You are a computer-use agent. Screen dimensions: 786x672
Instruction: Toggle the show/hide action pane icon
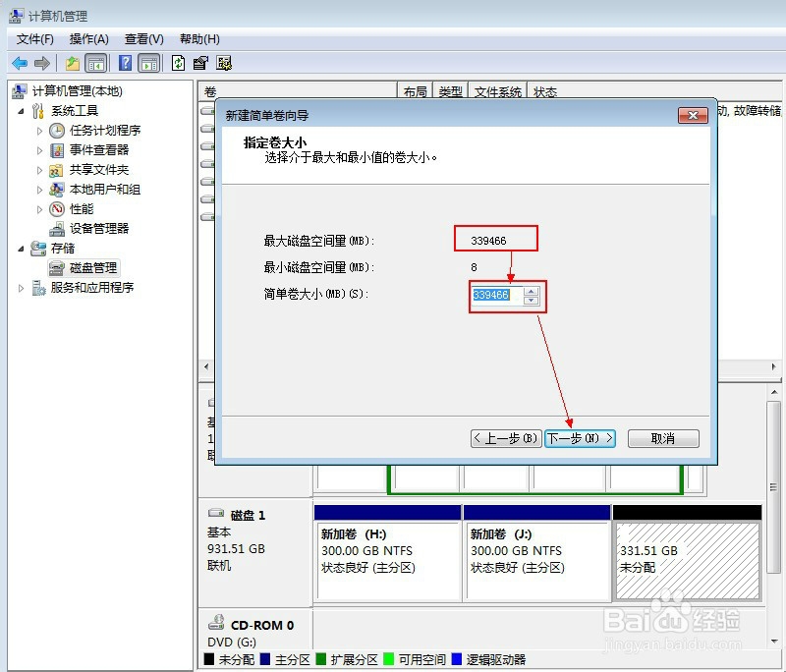pyautogui.click(x=149, y=63)
